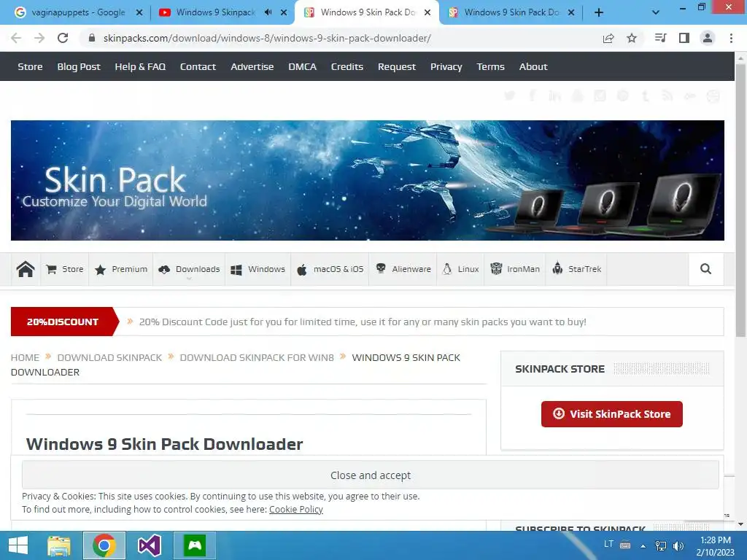Open the network tray icon
Viewport: 747px width, 560px height.
pyautogui.click(x=661, y=545)
